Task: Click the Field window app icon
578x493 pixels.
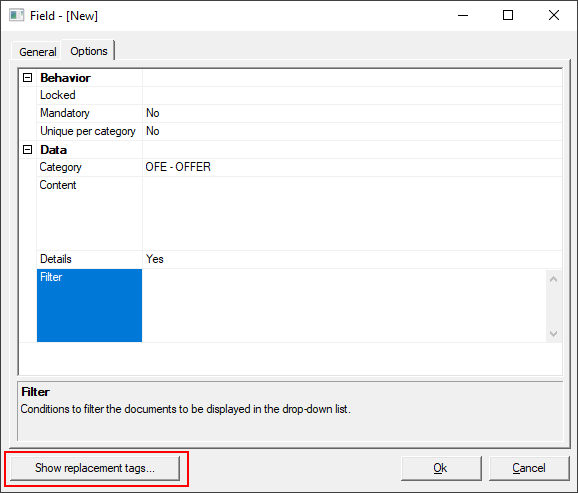Action: point(16,15)
